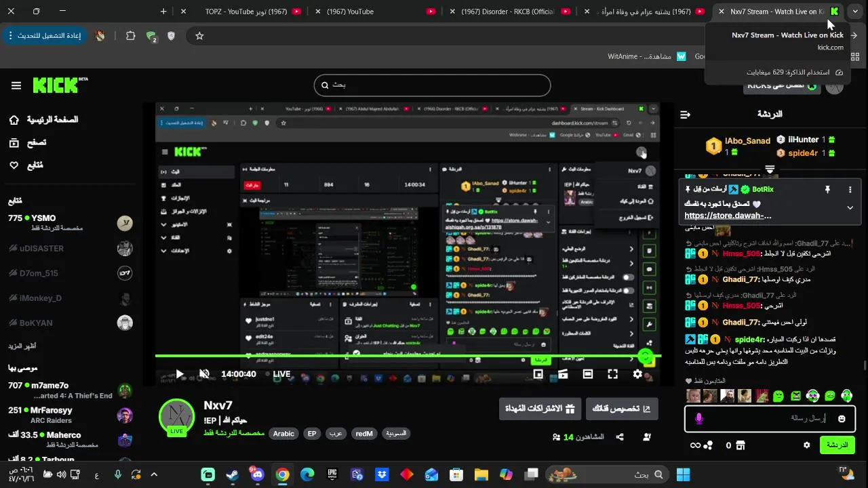Jump to LIVE in the player

point(278,374)
